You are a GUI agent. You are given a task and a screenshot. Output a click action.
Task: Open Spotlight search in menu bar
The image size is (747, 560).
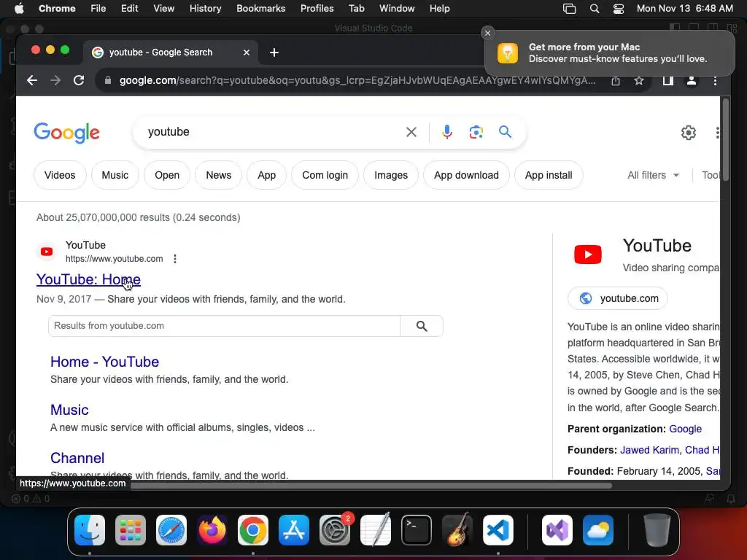594,9
